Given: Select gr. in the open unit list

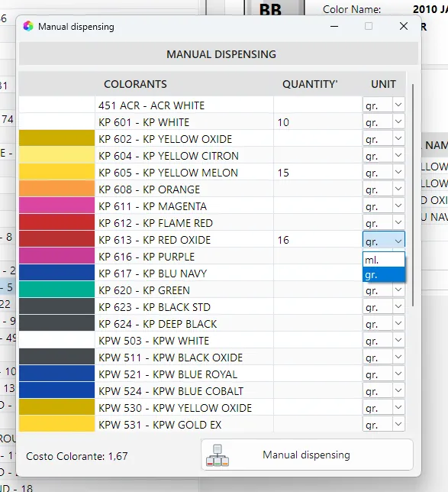Looking at the screenshot, I should [x=384, y=275].
